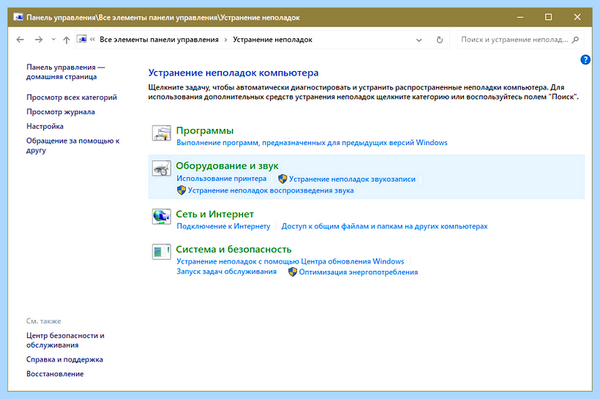Screen dimensions: 600x399
Task: Open Настройка in sidebar
Action: (x=45, y=126)
